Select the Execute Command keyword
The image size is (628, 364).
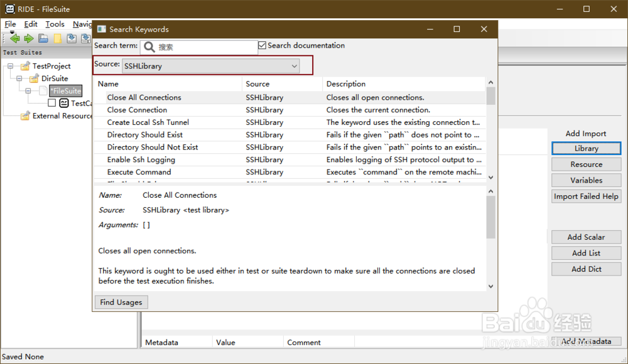tap(290, 172)
